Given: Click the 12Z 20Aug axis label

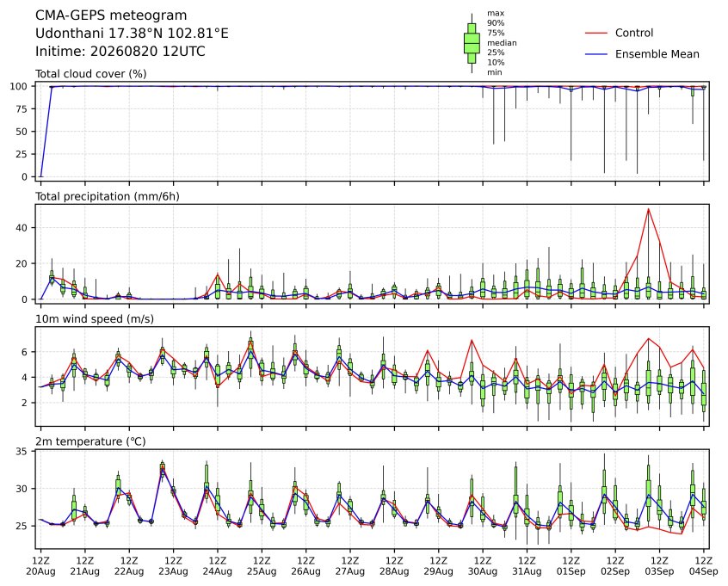Looking at the screenshot, I should coord(40,566).
